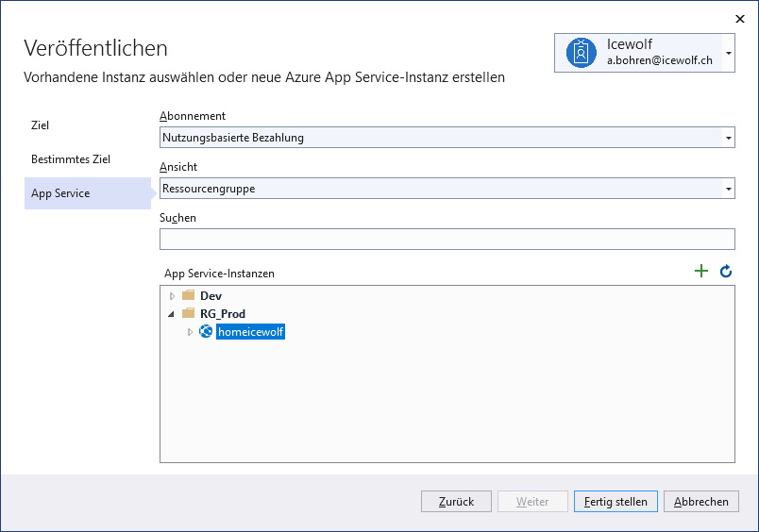The image size is (759, 532).
Task: Expand the homeicewolf app node
Action: tap(190, 332)
